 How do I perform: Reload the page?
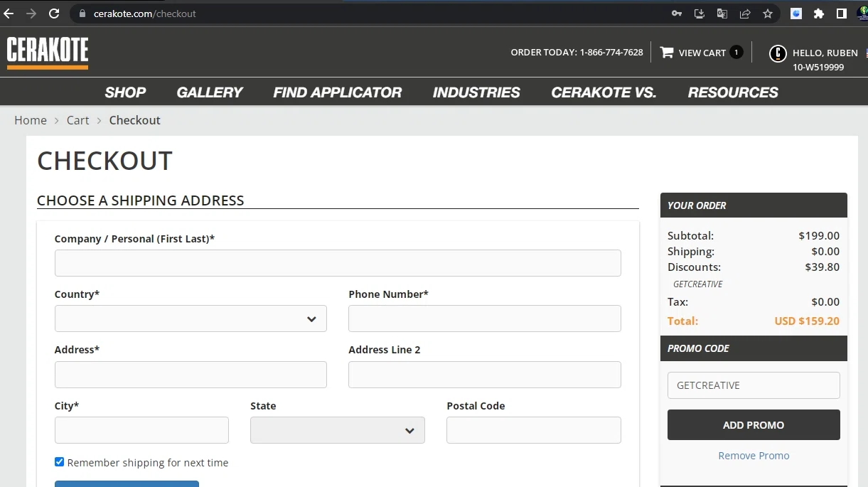(x=54, y=14)
